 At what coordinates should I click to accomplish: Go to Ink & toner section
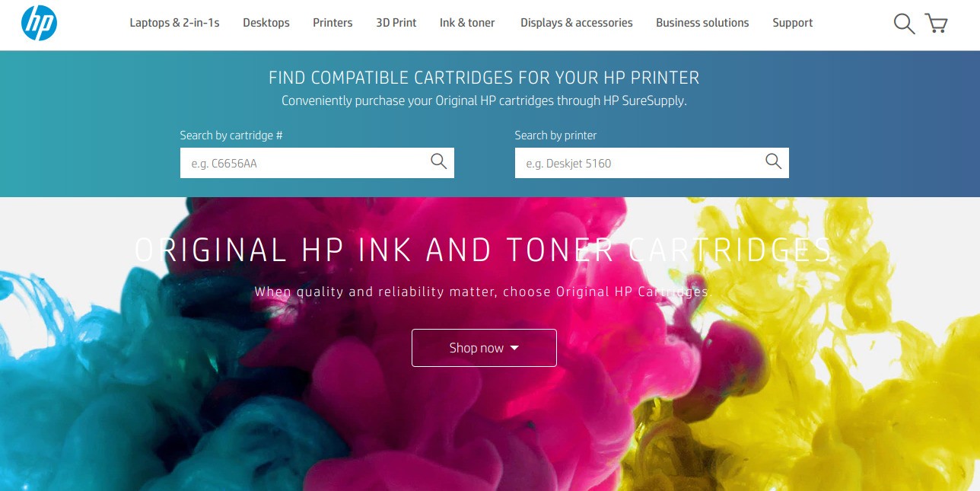467,23
